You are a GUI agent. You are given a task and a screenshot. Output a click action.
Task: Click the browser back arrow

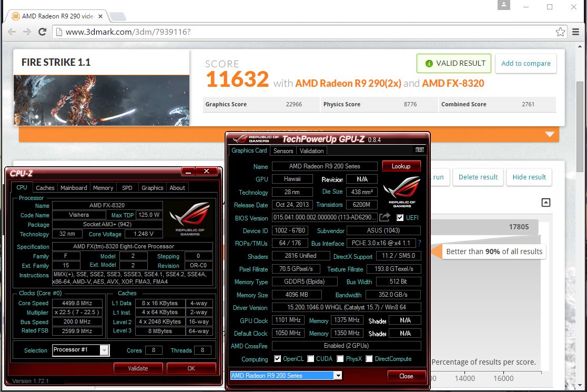12,32
